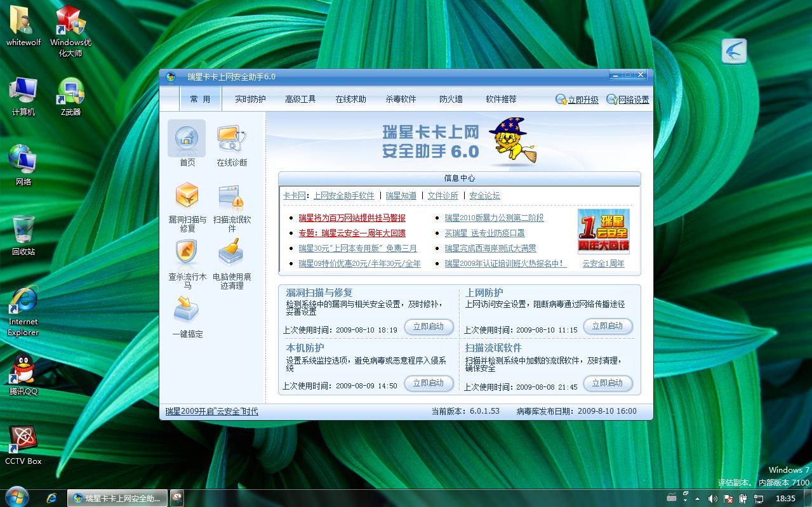812x507 pixels.
Task: Click the Rising lion logo in the title bar
Action: [x=170, y=77]
